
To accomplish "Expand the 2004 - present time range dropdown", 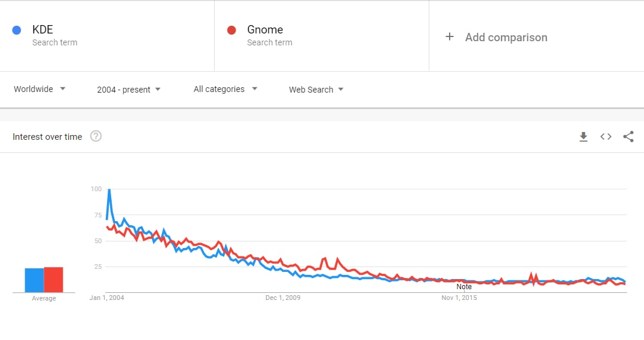I will pos(129,90).
